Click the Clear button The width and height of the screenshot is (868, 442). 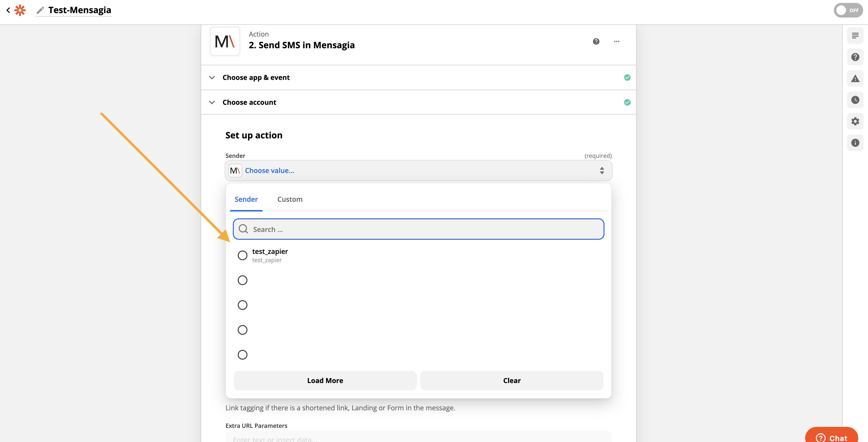[x=511, y=380]
